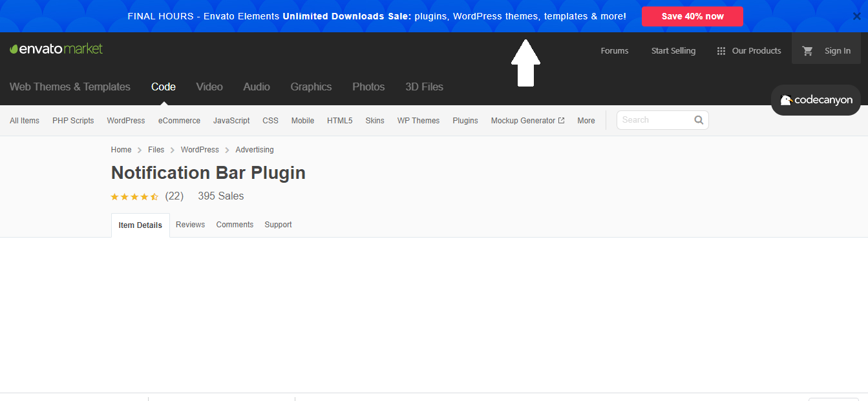
Task: Open eCommerce subcategory
Action: point(179,121)
